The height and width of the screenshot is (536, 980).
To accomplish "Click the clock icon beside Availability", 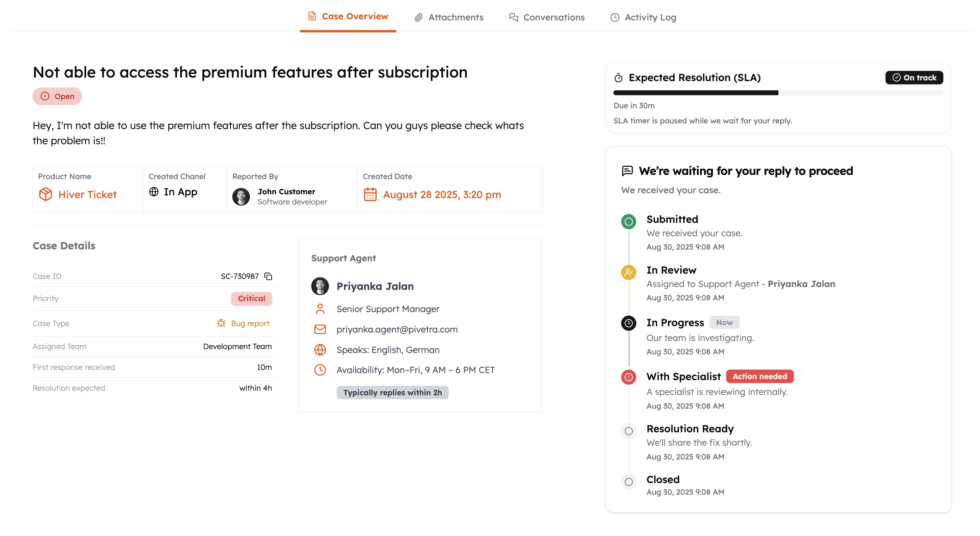I will point(320,370).
